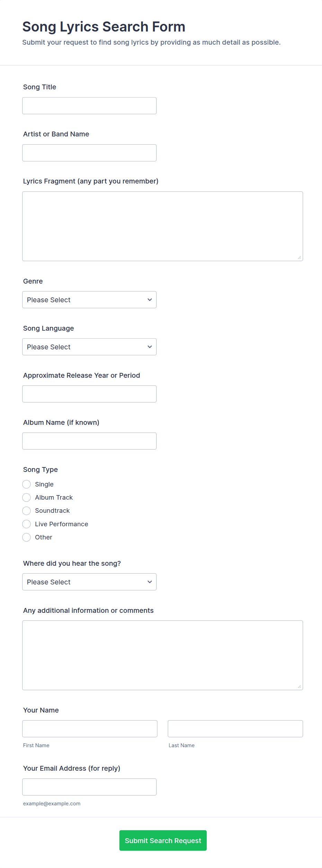322x868 pixels.
Task: Click the additional information comments box
Action: pyautogui.click(x=162, y=655)
